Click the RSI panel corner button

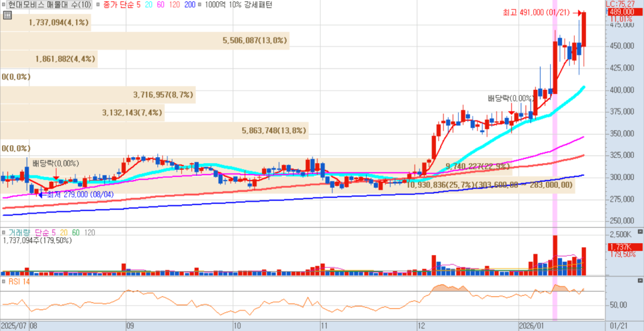point(640,280)
